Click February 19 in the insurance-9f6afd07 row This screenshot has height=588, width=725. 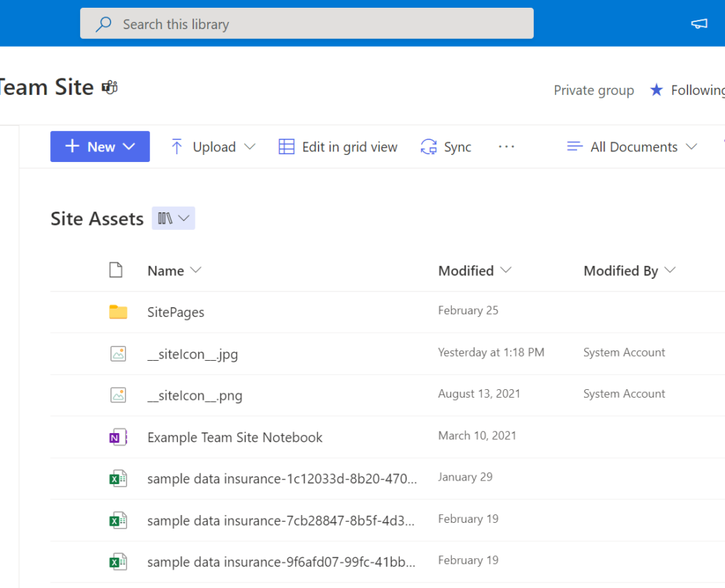point(469,560)
